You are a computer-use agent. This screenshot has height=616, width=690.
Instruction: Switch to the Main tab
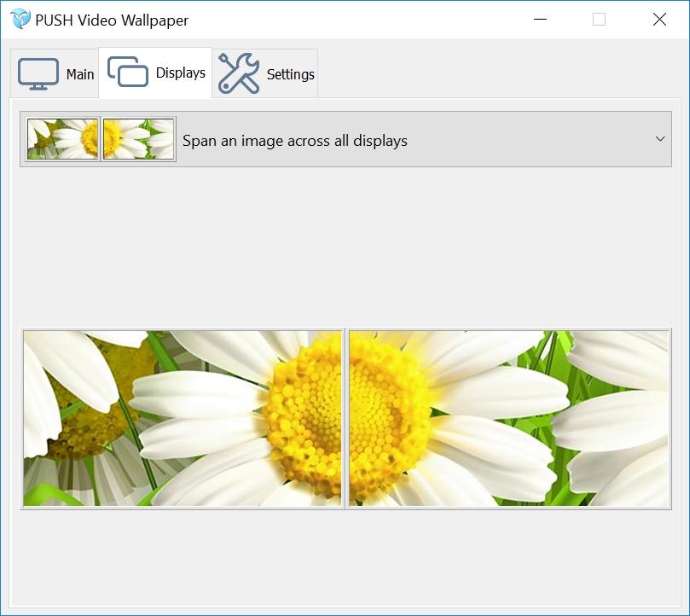tap(55, 73)
